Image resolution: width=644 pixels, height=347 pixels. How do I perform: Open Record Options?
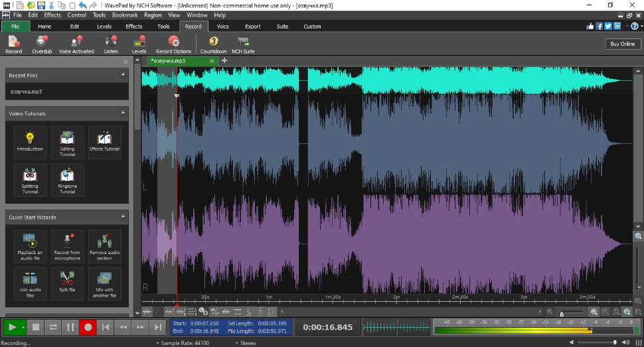[x=173, y=44]
